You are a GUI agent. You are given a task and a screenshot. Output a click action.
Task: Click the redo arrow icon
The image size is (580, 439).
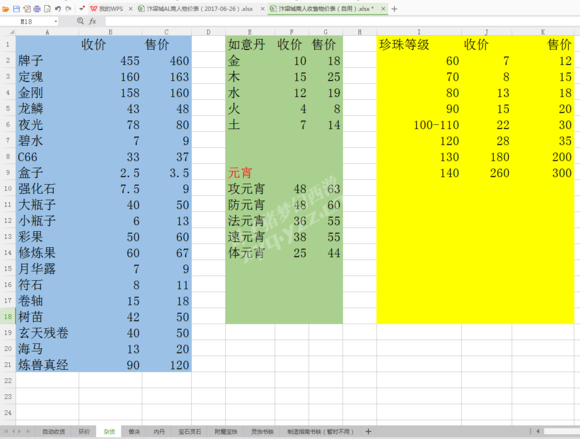click(x=68, y=9)
